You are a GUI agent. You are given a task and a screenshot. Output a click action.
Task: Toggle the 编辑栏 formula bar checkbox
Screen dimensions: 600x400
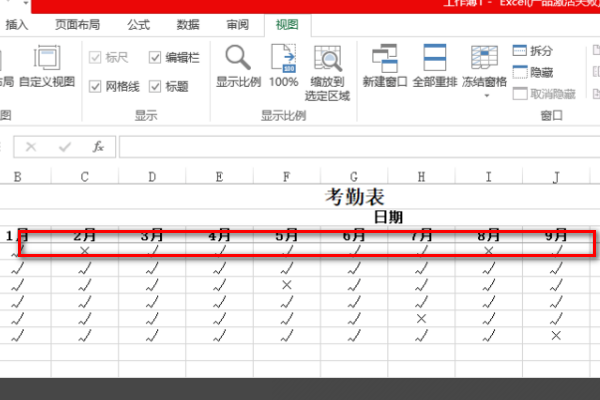coord(155,58)
